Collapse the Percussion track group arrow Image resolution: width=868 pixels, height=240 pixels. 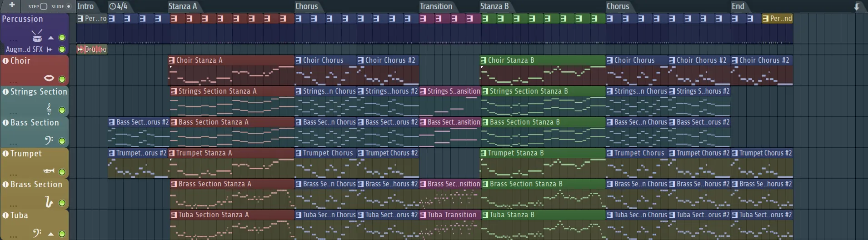(51, 38)
